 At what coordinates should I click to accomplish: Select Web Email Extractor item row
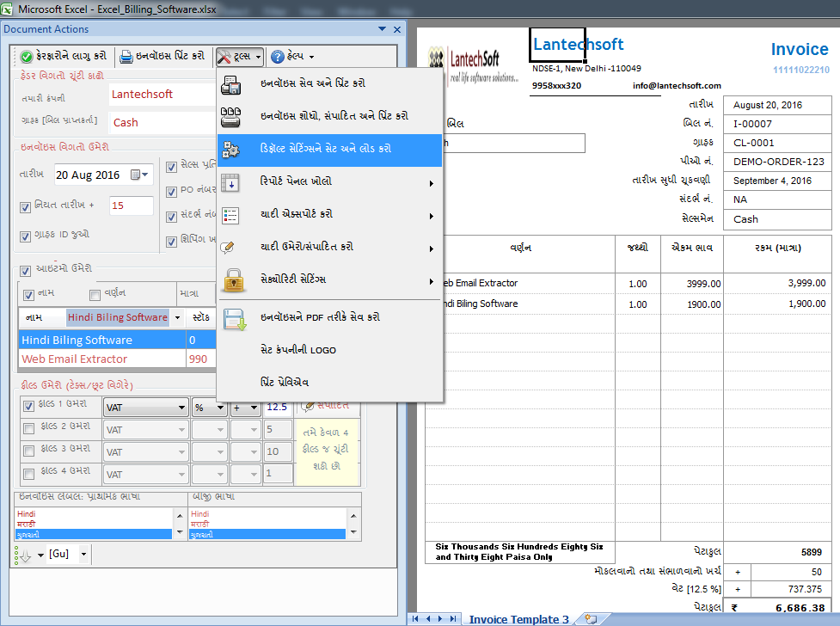117,359
